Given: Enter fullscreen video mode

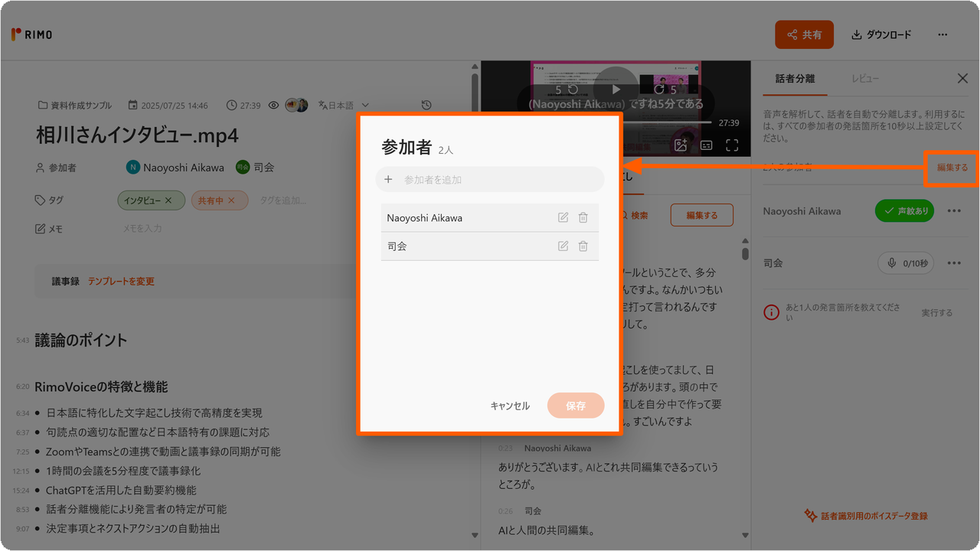Looking at the screenshot, I should pyautogui.click(x=732, y=145).
